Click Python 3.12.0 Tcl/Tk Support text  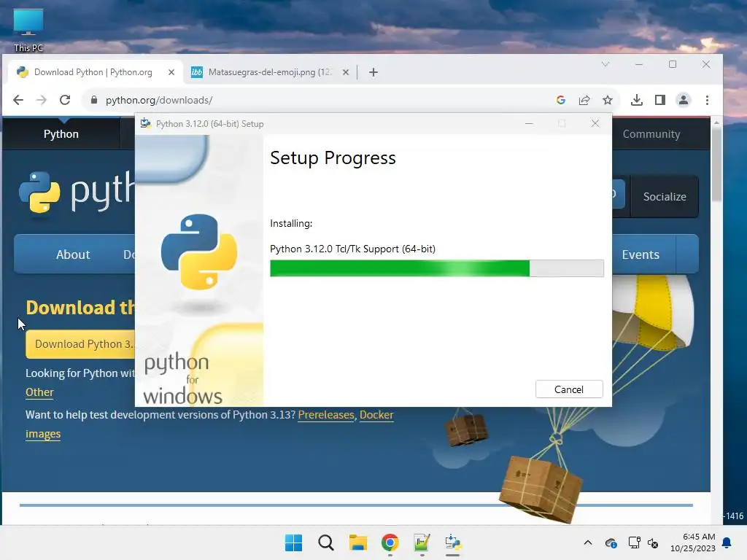click(x=352, y=249)
